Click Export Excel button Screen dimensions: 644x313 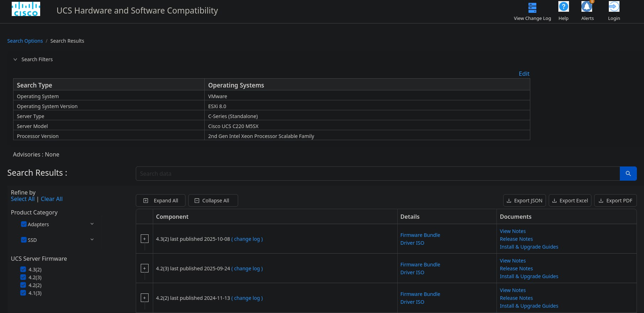570,201
